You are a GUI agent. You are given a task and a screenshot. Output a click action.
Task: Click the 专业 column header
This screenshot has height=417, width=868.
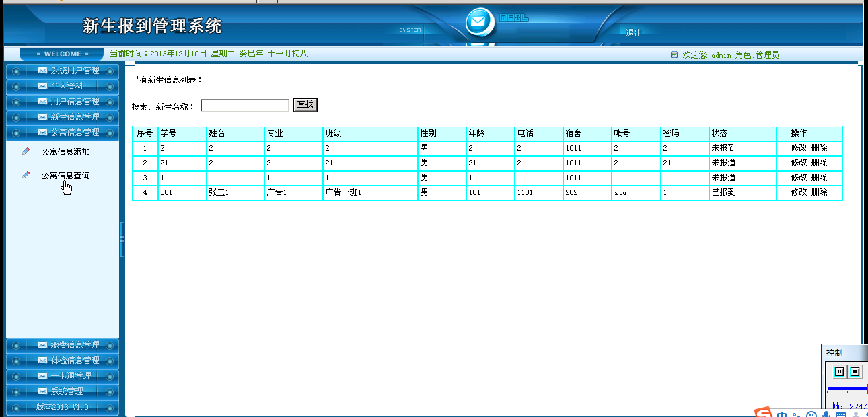[293, 133]
